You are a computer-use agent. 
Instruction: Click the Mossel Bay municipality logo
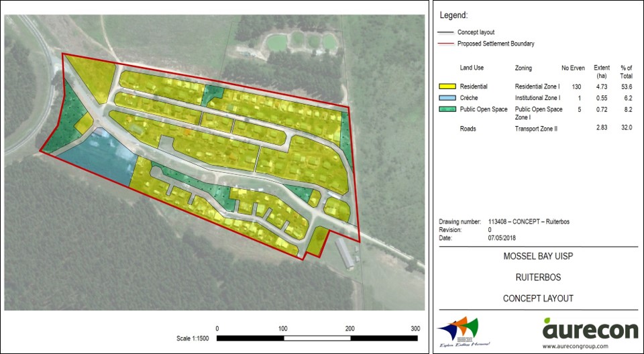(x=460, y=332)
